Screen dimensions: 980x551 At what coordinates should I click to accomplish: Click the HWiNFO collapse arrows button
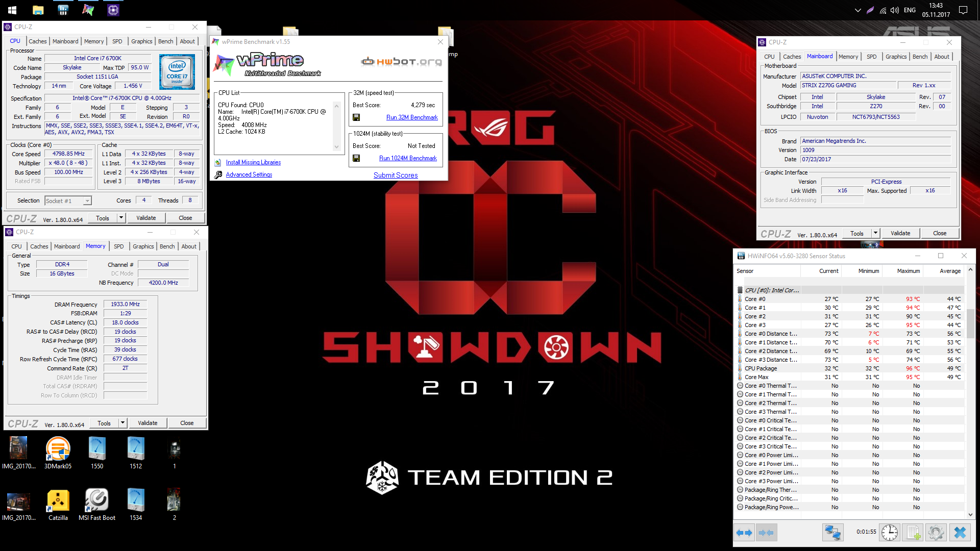coord(766,533)
